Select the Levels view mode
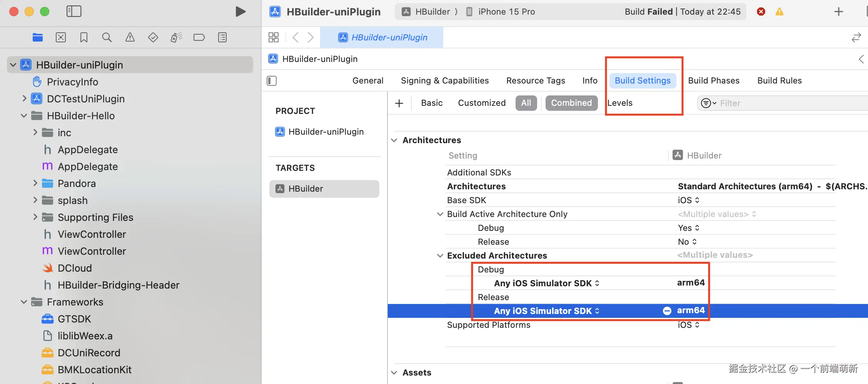868x384 pixels. (620, 103)
